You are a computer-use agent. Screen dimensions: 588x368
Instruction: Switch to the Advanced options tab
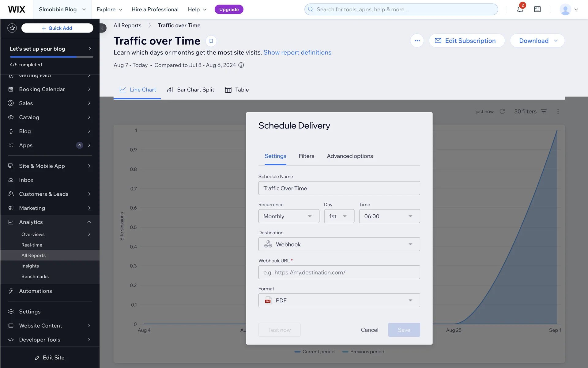tap(350, 156)
